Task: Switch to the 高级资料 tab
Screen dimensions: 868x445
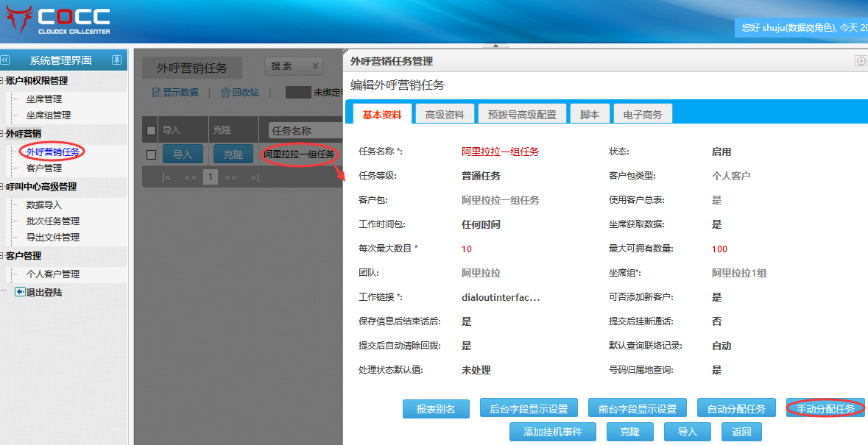Action: pyautogui.click(x=445, y=115)
